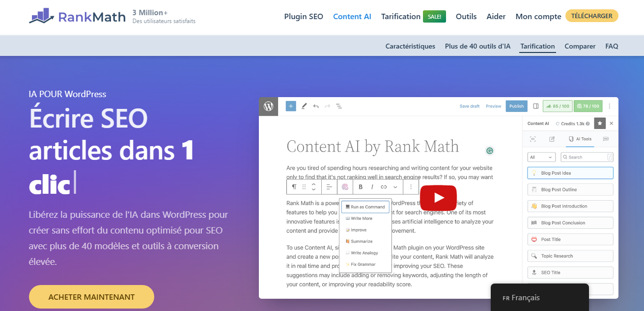Click the ACHETER MAINTENANT button

pos(91,297)
